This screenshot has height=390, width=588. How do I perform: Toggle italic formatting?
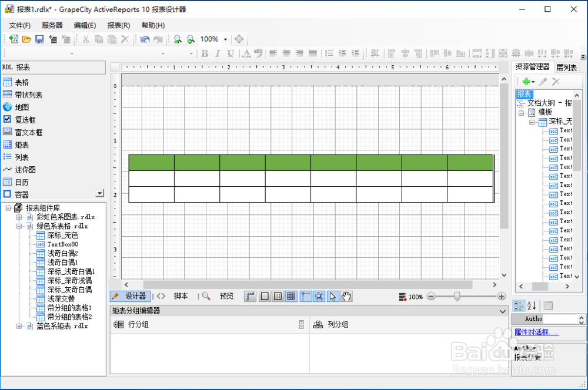[218, 53]
